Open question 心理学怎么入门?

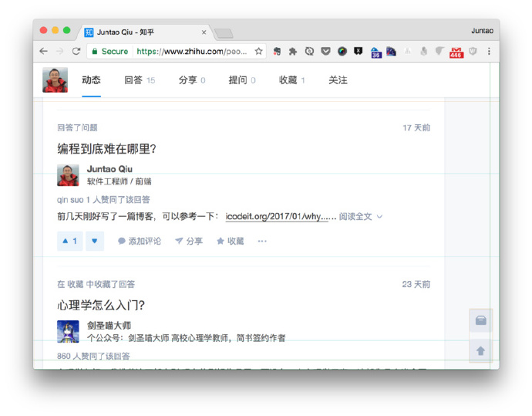point(101,305)
